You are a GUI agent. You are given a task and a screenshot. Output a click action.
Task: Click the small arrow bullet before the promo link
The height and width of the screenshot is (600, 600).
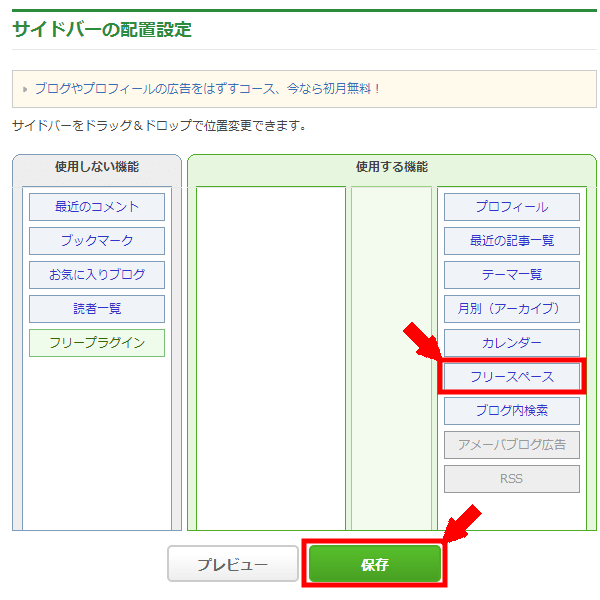tap(25, 90)
